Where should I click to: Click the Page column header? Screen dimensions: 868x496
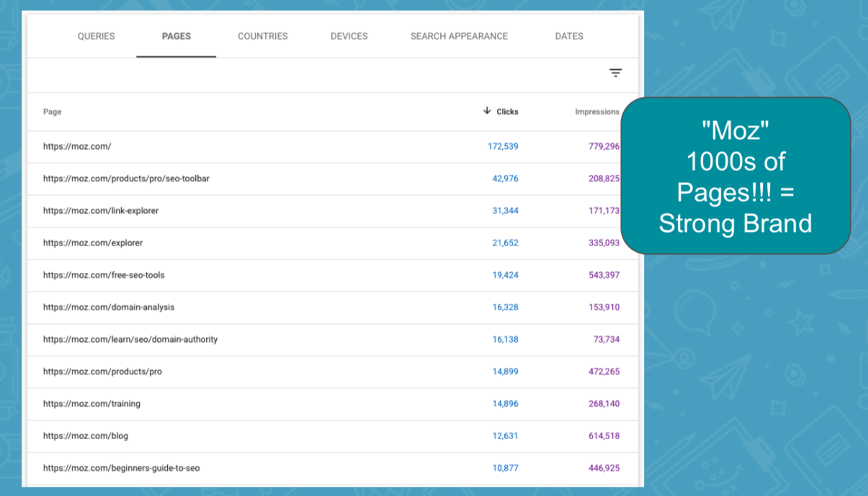(53, 112)
